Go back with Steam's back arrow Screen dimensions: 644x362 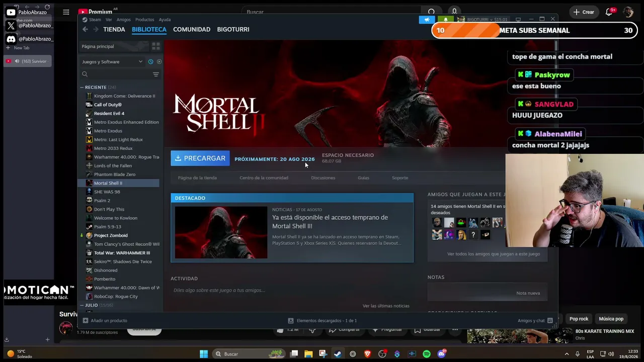point(85,29)
